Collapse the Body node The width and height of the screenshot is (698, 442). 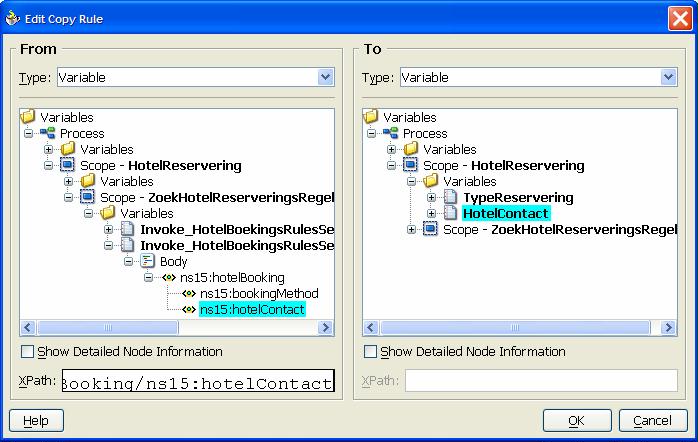(129, 261)
